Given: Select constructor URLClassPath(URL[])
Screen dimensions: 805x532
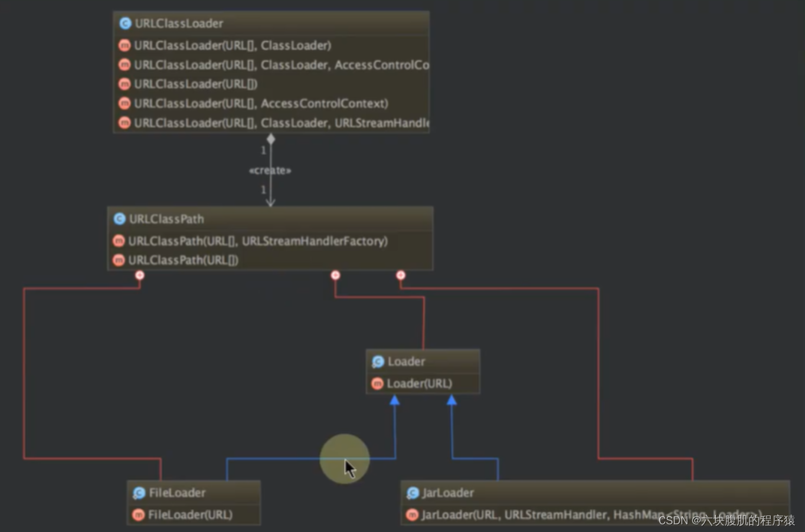Looking at the screenshot, I should tap(183, 260).
